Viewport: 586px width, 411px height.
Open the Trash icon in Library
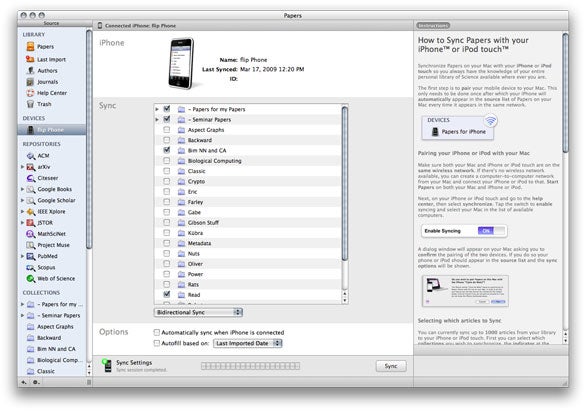coord(30,104)
